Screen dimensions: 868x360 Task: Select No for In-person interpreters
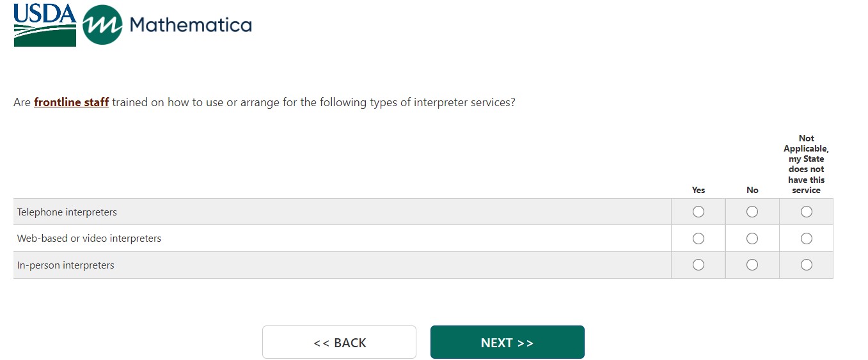click(752, 265)
